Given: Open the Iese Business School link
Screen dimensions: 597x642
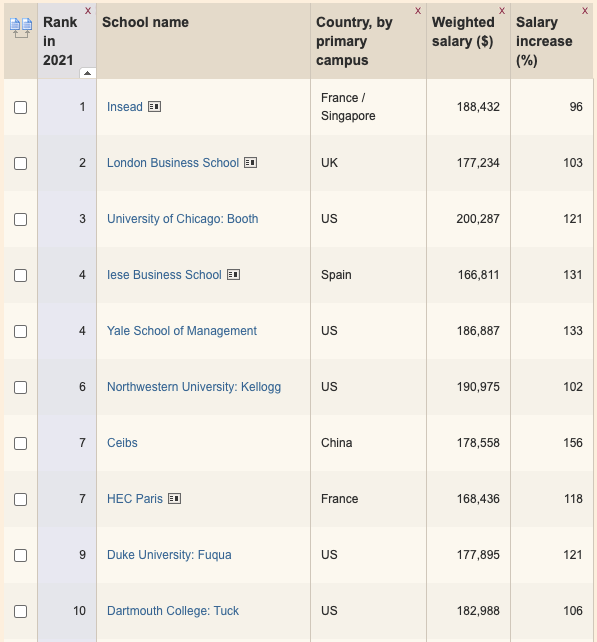Looking at the screenshot, I should click(x=164, y=275).
